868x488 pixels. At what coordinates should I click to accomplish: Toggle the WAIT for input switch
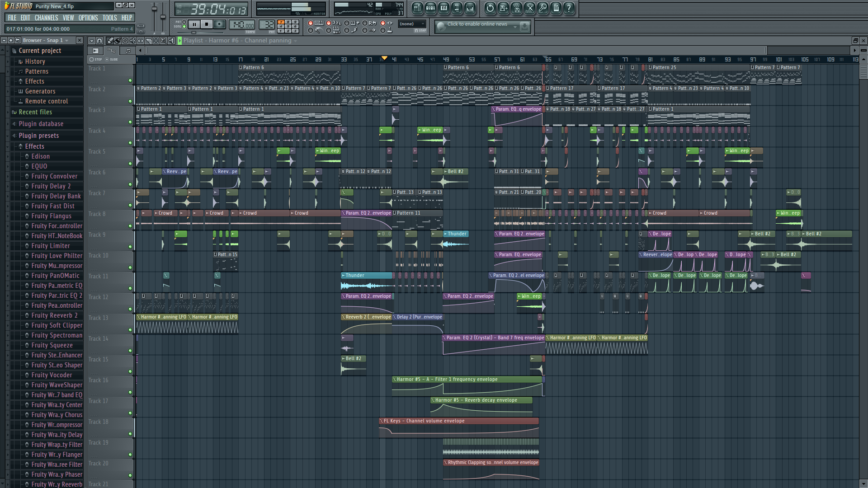click(x=329, y=30)
